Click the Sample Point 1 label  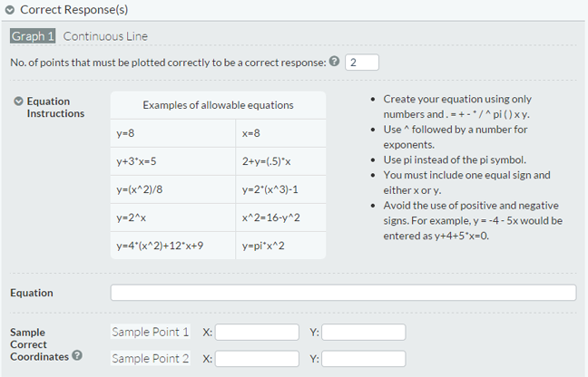point(151,332)
